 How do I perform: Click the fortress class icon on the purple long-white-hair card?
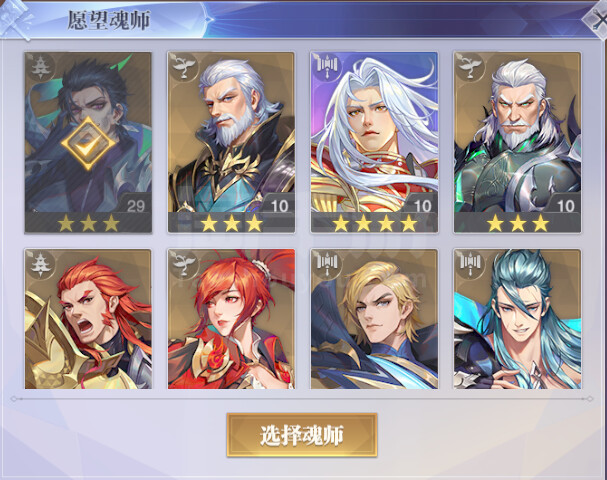[x=327, y=65]
